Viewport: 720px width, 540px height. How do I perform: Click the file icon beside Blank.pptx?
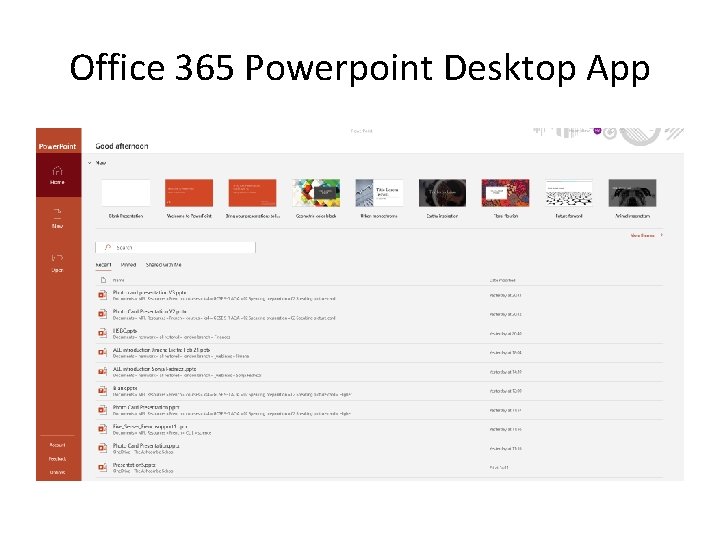coord(102,391)
